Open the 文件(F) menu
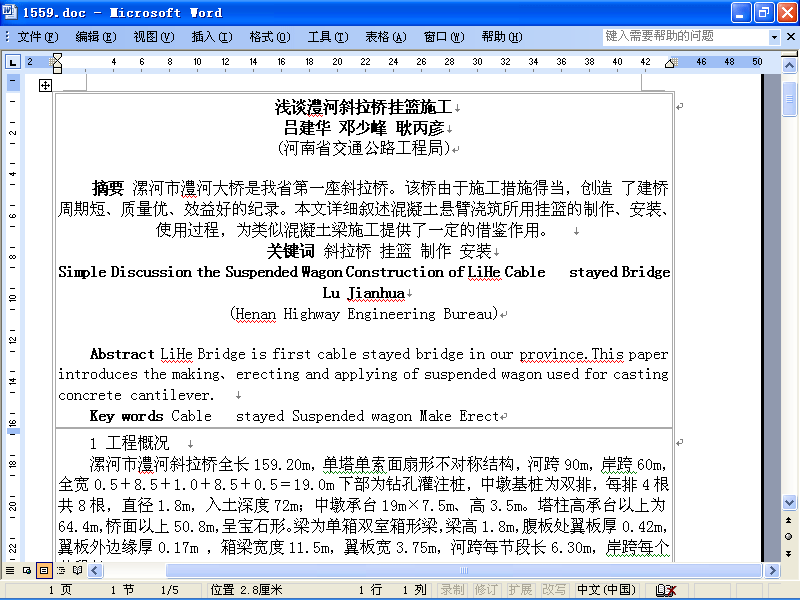The width and height of the screenshot is (800, 600). [38, 37]
